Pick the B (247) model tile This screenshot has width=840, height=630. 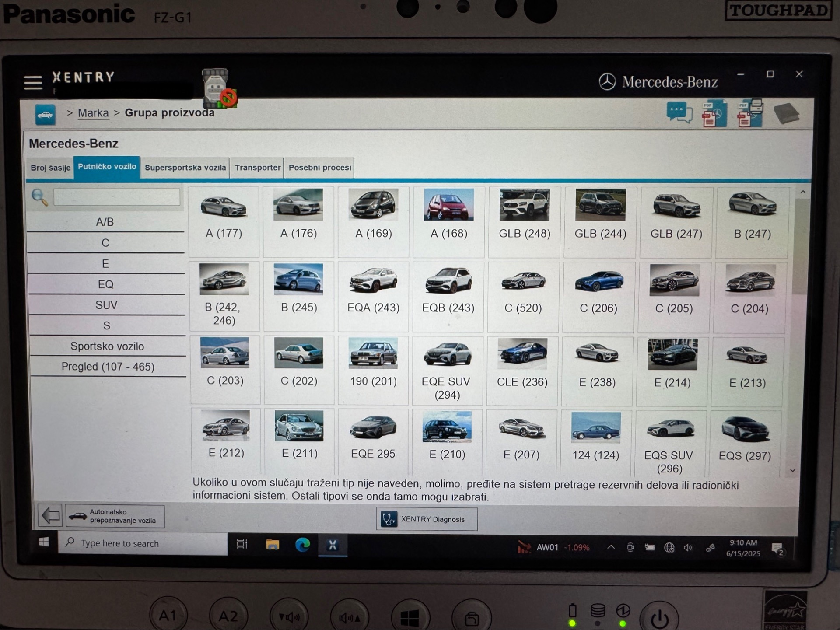coord(752,222)
